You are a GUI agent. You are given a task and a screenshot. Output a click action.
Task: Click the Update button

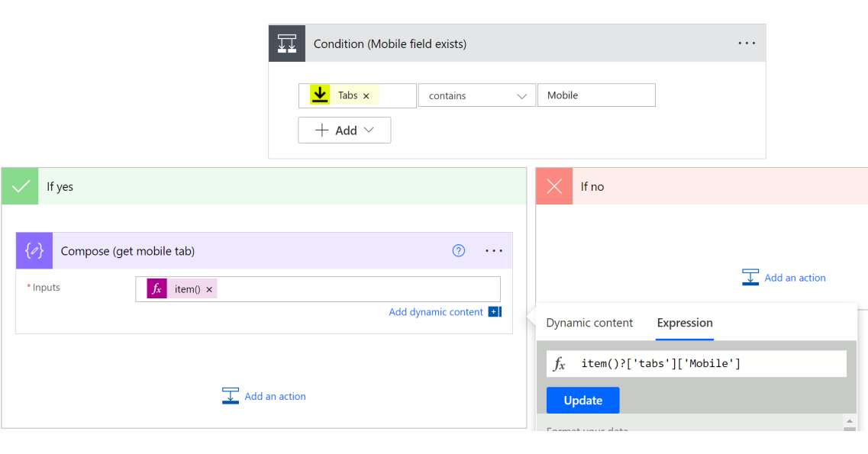(582, 400)
